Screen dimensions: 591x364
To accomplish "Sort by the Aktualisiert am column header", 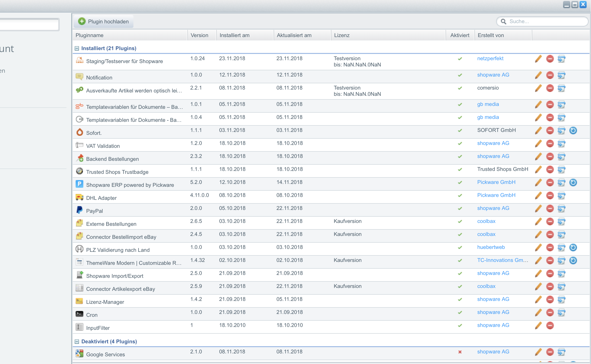I will (x=302, y=35).
